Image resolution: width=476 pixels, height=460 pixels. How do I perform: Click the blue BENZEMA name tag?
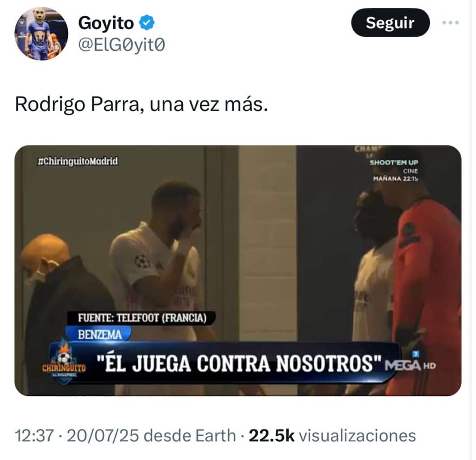(x=99, y=335)
